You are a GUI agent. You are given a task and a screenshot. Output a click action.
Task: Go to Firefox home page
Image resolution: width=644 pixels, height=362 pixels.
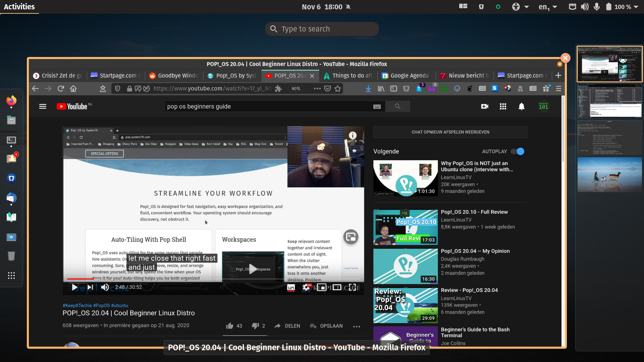click(73, 88)
